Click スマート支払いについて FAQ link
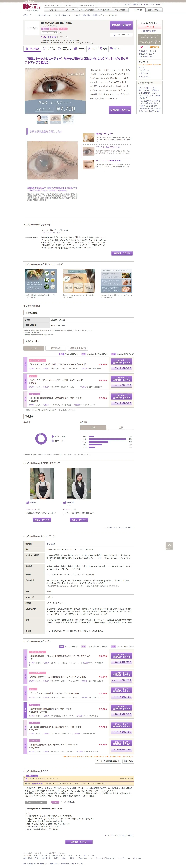 148,88
